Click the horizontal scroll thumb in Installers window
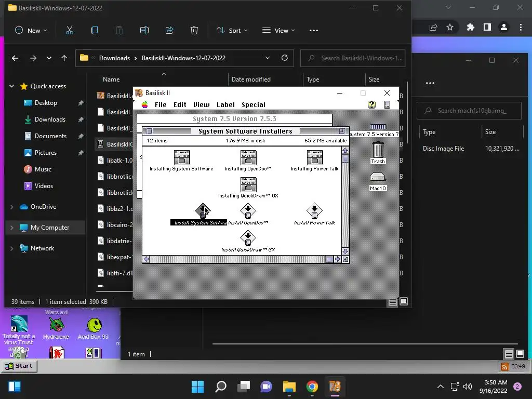This screenshot has width=532, height=399. click(x=329, y=259)
